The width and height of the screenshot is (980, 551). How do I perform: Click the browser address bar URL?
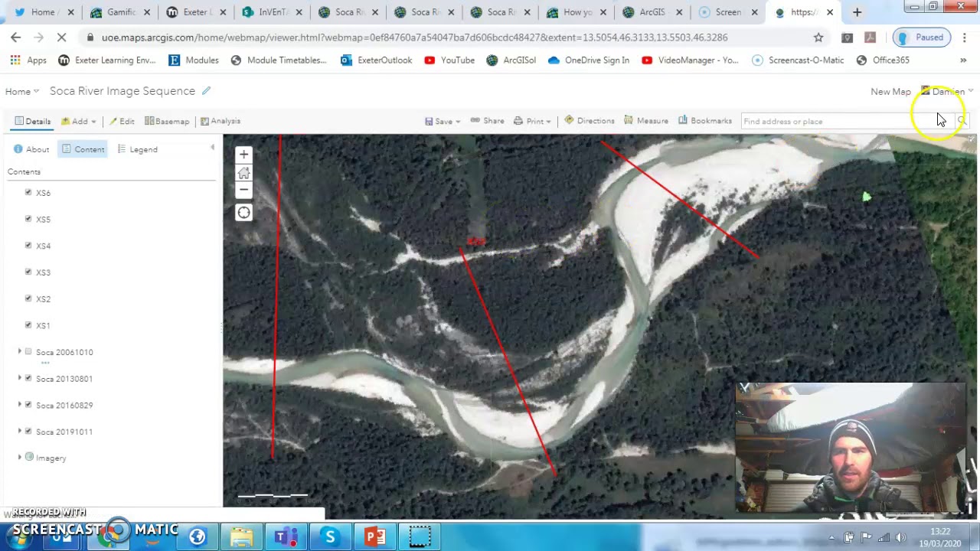(414, 37)
